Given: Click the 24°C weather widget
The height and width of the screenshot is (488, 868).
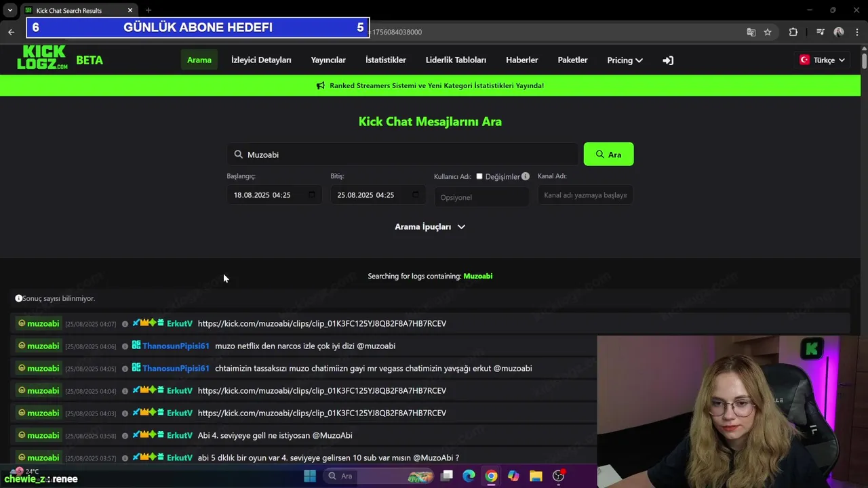Looking at the screenshot, I should click(x=26, y=471).
